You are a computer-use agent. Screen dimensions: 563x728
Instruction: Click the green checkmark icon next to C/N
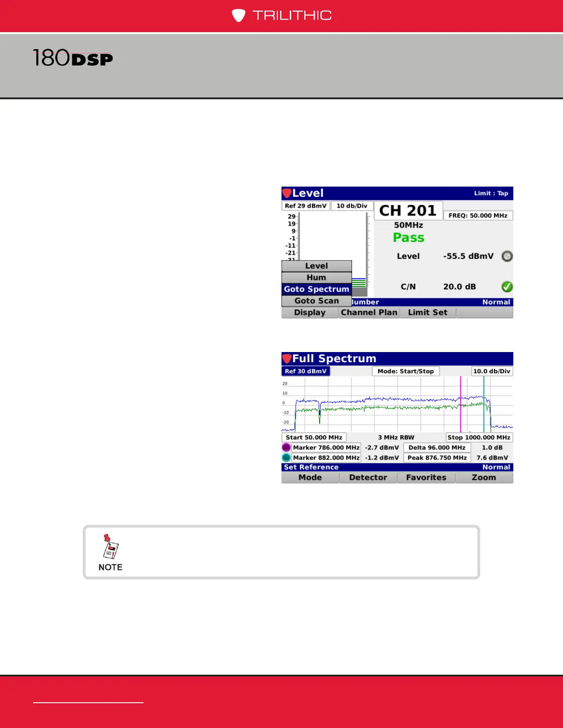[507, 287]
